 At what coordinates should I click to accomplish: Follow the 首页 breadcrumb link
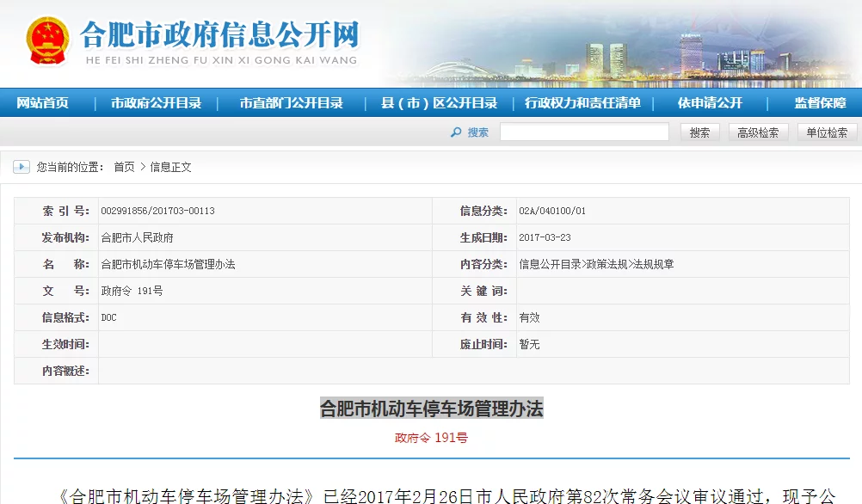point(124,167)
